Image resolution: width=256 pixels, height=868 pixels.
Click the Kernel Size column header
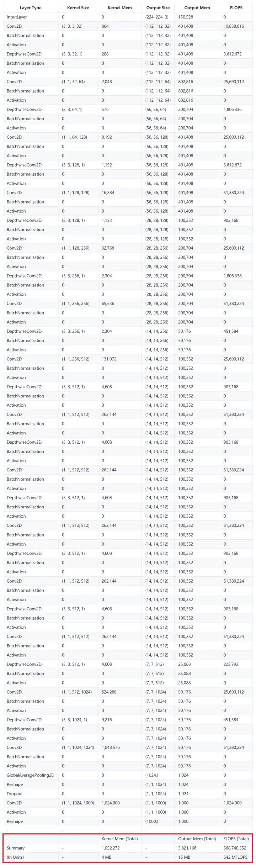78,8
